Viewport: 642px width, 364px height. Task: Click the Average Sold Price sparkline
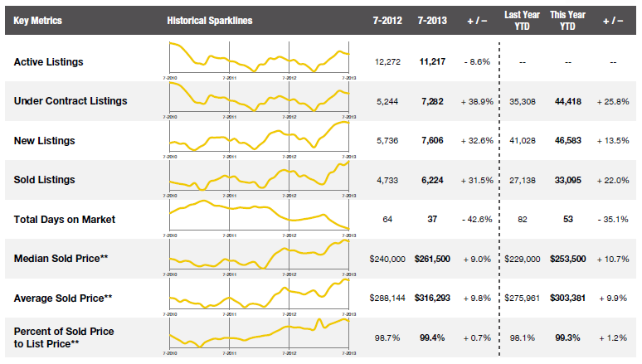(x=260, y=296)
